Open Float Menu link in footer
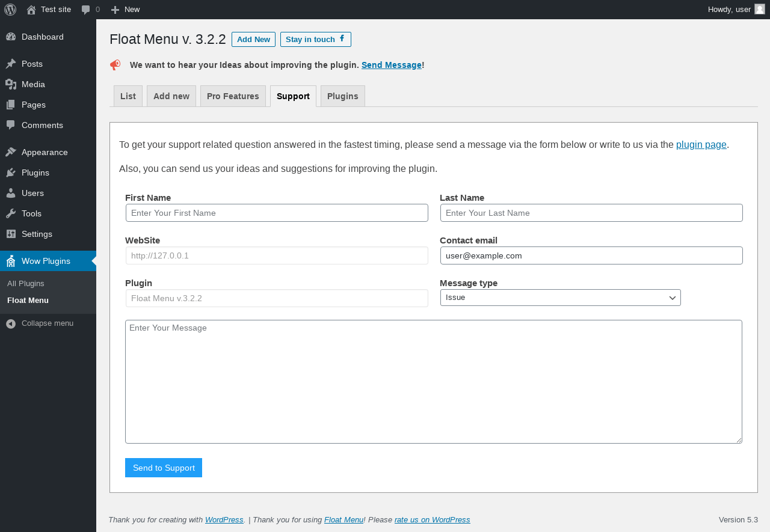Image resolution: width=770 pixels, height=532 pixels. tap(343, 519)
